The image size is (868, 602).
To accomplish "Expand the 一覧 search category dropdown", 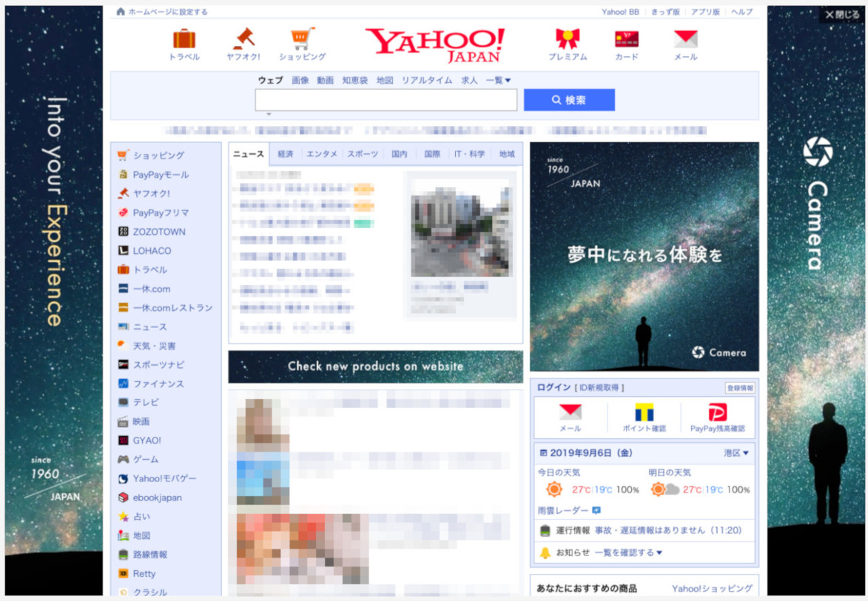I will (498, 80).
